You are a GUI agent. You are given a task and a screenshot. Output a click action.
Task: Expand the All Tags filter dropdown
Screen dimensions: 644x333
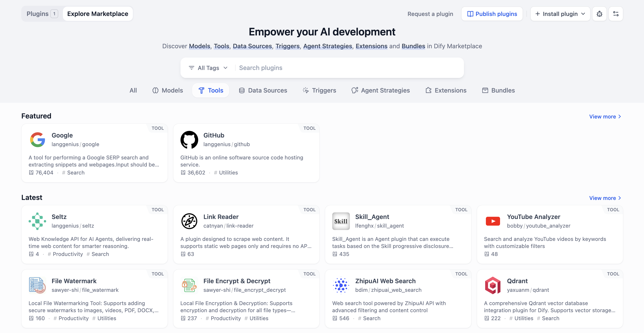tap(208, 68)
